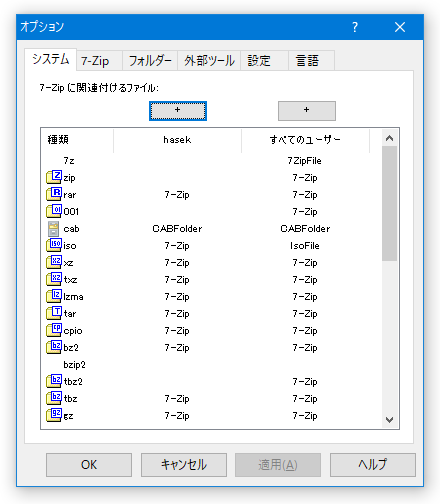Click hasek 7-Zip value in bz2 row
Screen dimensions: 440x504
click(x=177, y=348)
